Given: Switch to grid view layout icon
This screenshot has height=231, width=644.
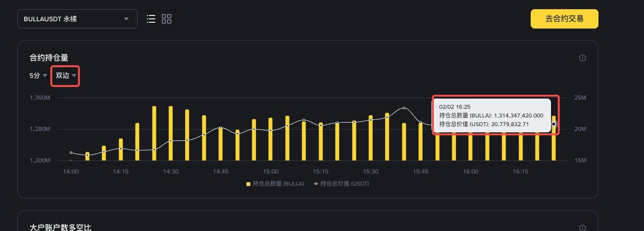Looking at the screenshot, I should [x=167, y=19].
